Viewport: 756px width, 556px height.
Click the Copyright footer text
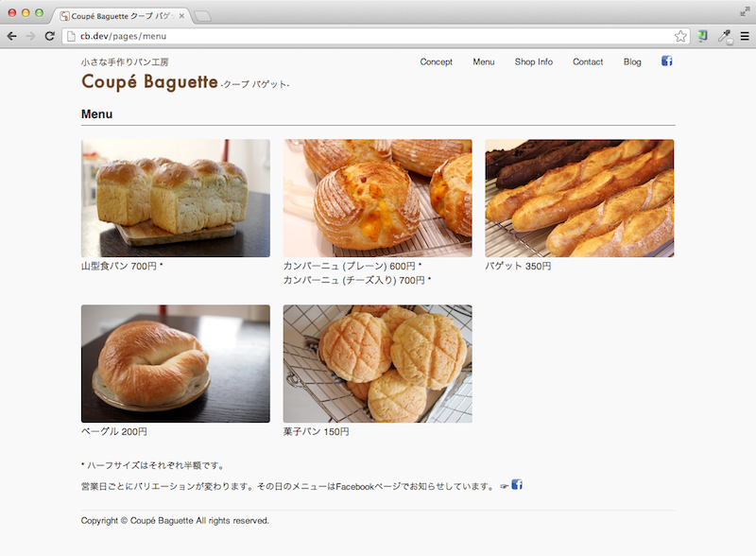point(175,521)
